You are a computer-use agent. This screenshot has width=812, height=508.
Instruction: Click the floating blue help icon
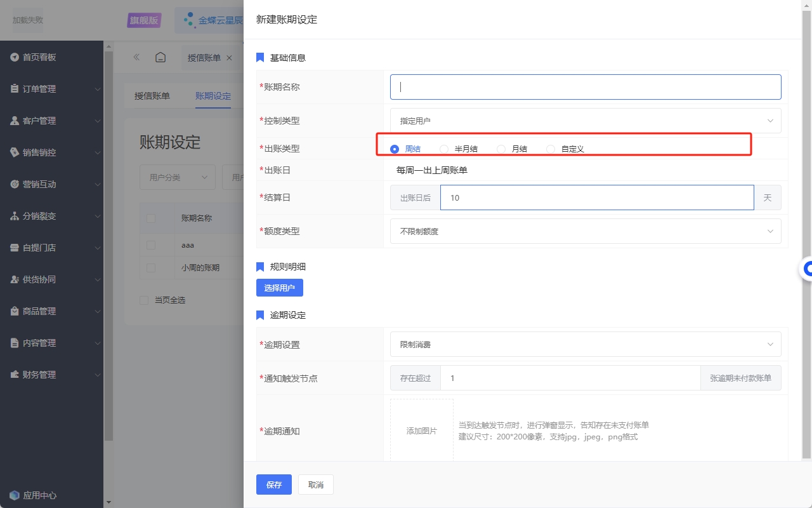coord(807,269)
